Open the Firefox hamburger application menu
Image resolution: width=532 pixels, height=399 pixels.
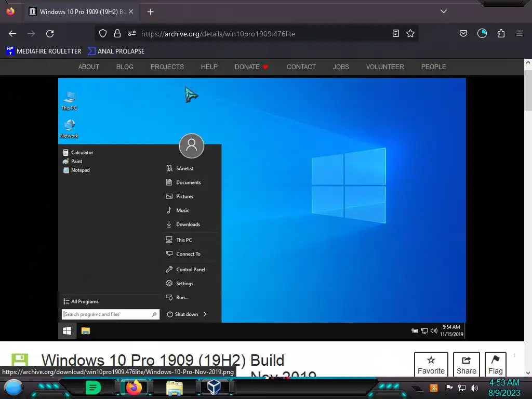[520, 33]
